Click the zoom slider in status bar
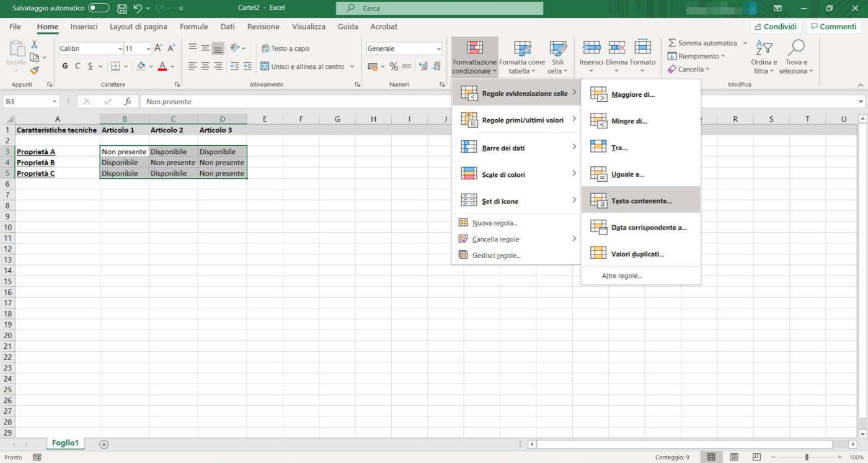 (807, 457)
